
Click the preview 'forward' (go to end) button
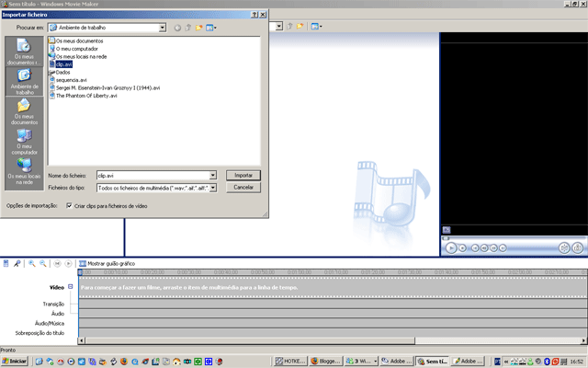coord(503,247)
